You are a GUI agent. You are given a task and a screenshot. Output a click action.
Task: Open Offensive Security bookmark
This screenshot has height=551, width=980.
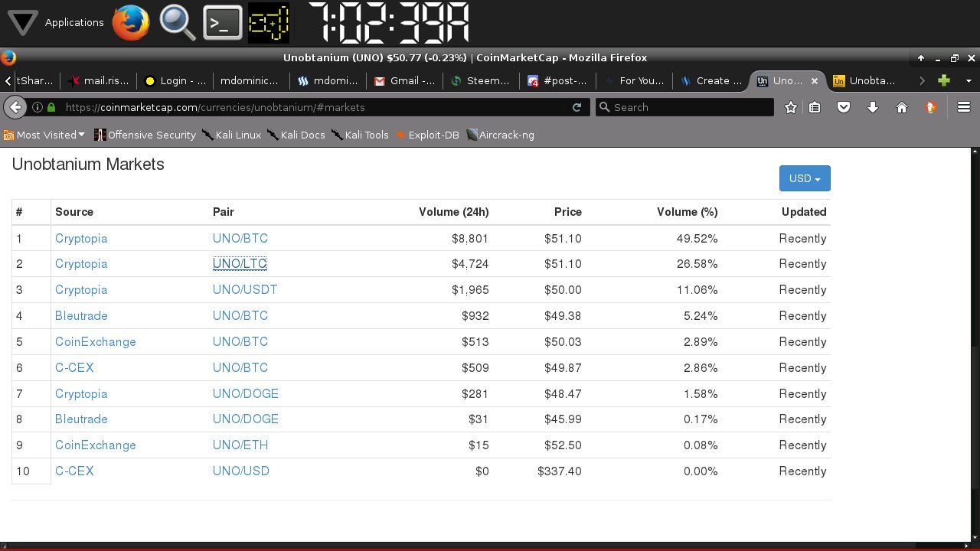coord(145,135)
